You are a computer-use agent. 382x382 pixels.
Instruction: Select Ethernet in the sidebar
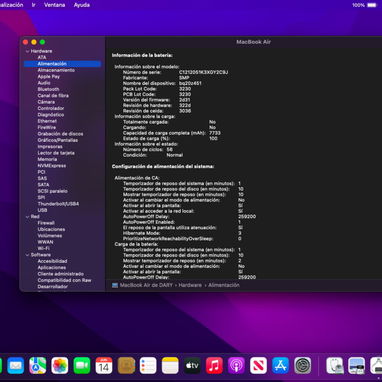coord(47,121)
